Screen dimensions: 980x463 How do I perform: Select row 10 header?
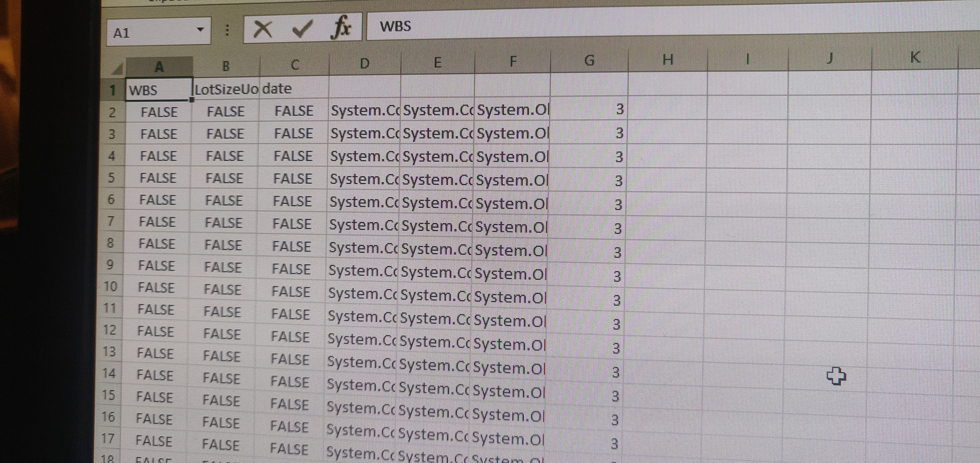click(110, 286)
